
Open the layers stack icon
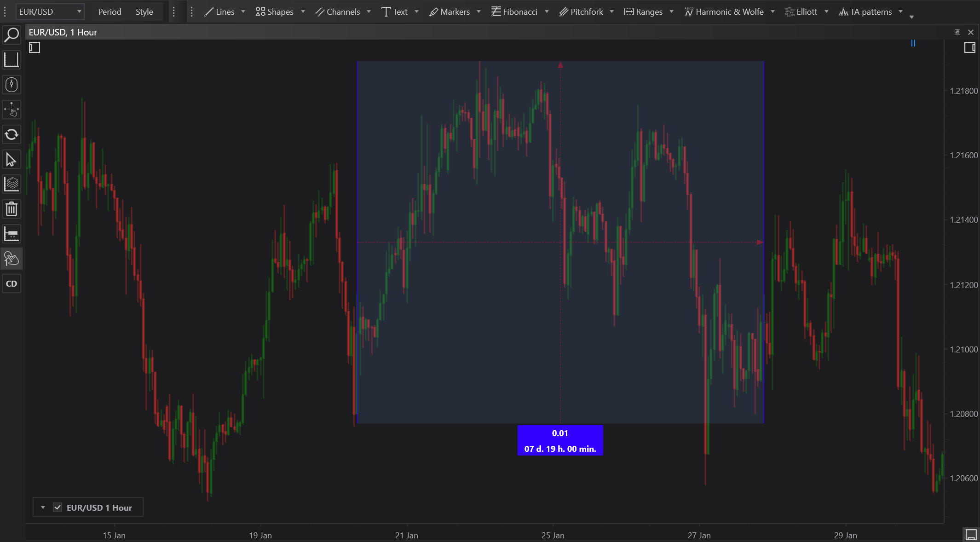[x=12, y=185]
